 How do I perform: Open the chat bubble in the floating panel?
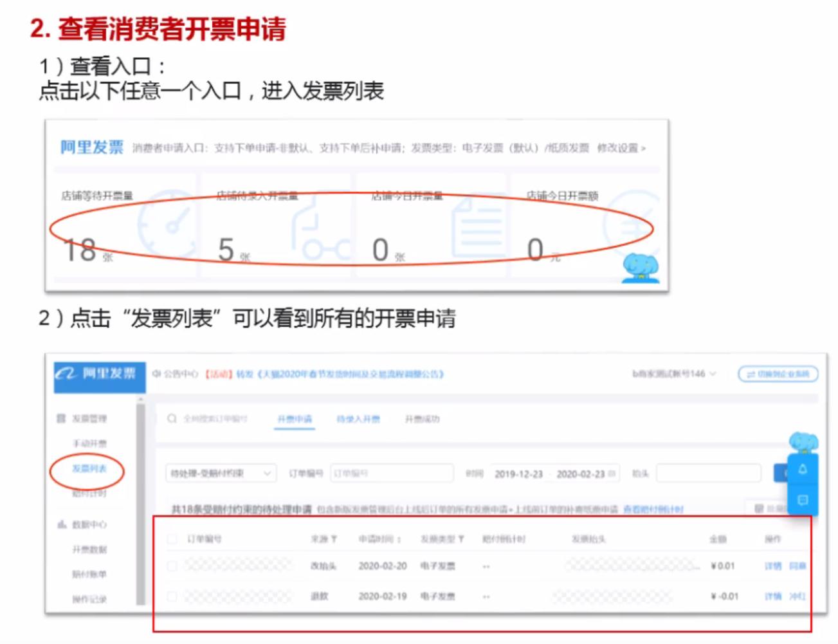click(x=802, y=497)
